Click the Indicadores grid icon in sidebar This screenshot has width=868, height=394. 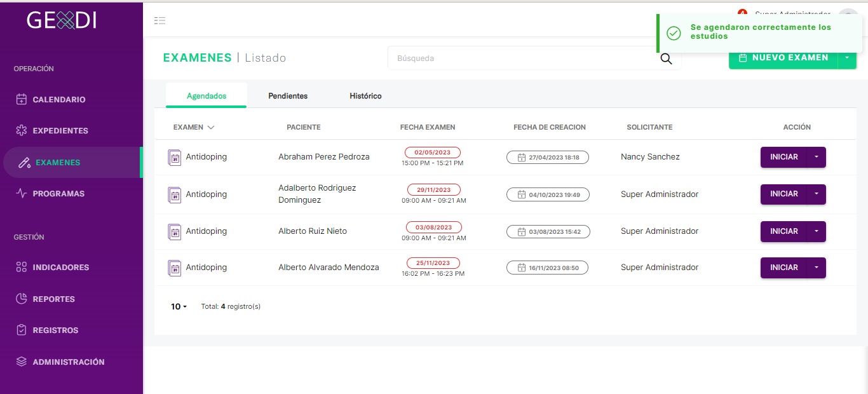click(21, 267)
